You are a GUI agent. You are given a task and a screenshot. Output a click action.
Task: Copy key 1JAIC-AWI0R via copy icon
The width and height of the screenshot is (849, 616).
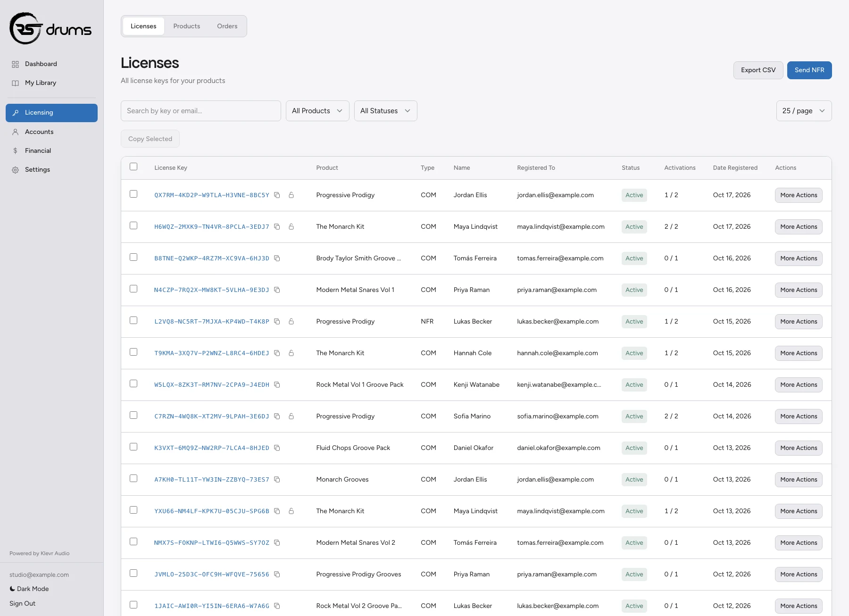click(277, 606)
